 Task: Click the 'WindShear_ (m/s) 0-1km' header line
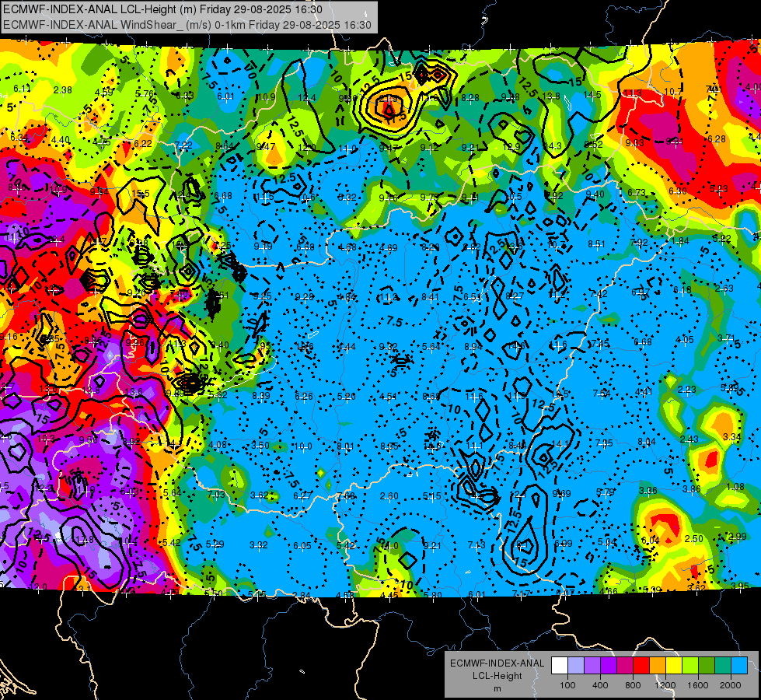(x=187, y=25)
